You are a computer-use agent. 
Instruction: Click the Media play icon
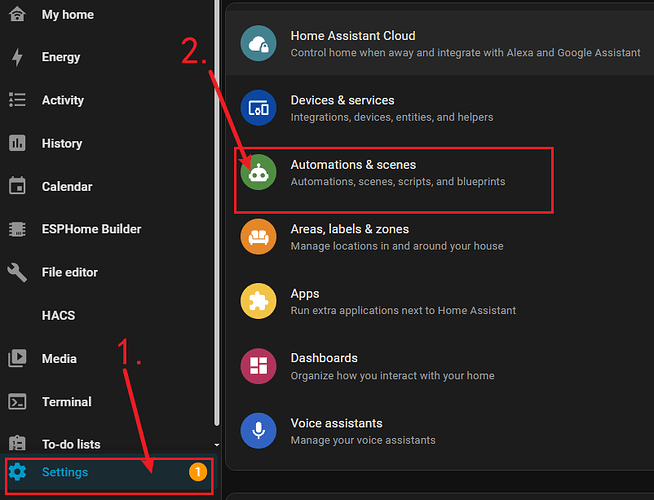click(x=17, y=358)
